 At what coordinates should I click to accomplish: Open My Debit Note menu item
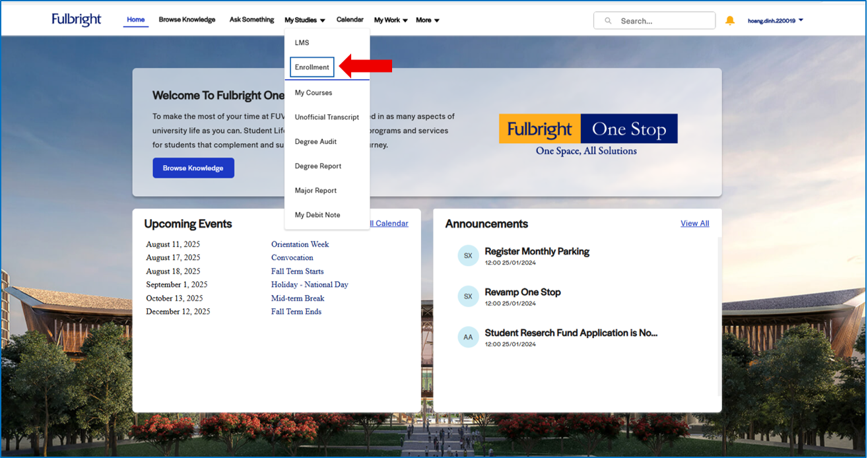click(317, 215)
